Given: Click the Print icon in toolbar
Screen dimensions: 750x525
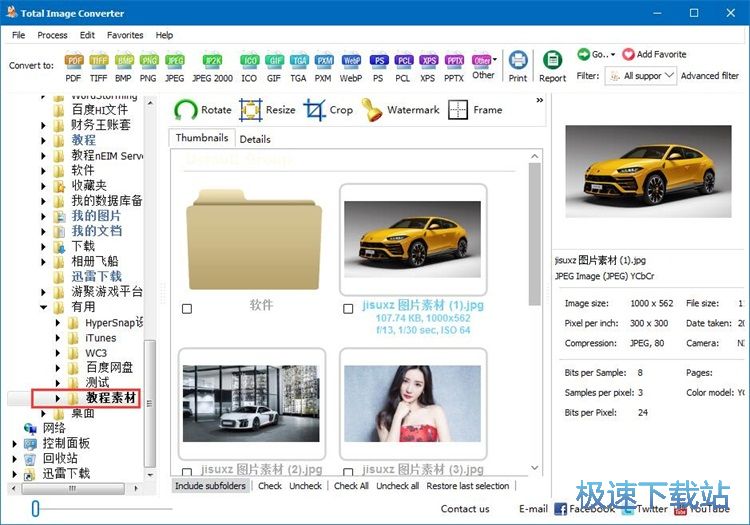Looking at the screenshot, I should [518, 66].
